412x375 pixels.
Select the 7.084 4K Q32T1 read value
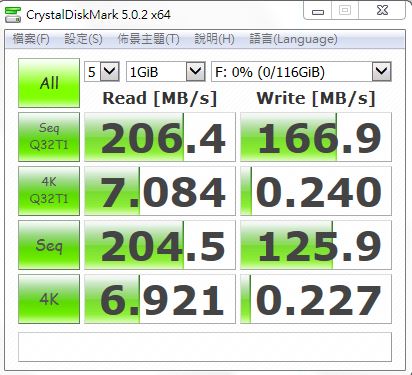click(x=160, y=191)
